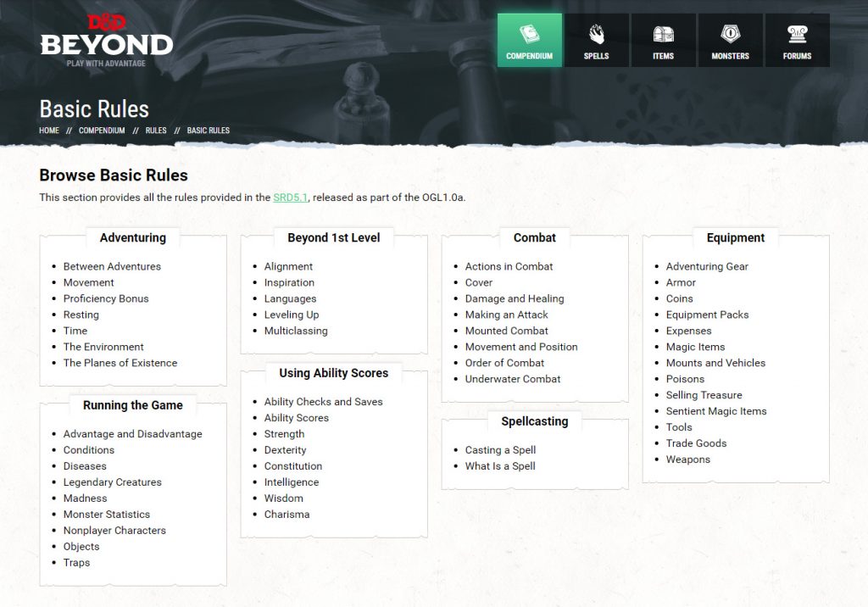Open the Casting a Spell link

[x=500, y=450]
